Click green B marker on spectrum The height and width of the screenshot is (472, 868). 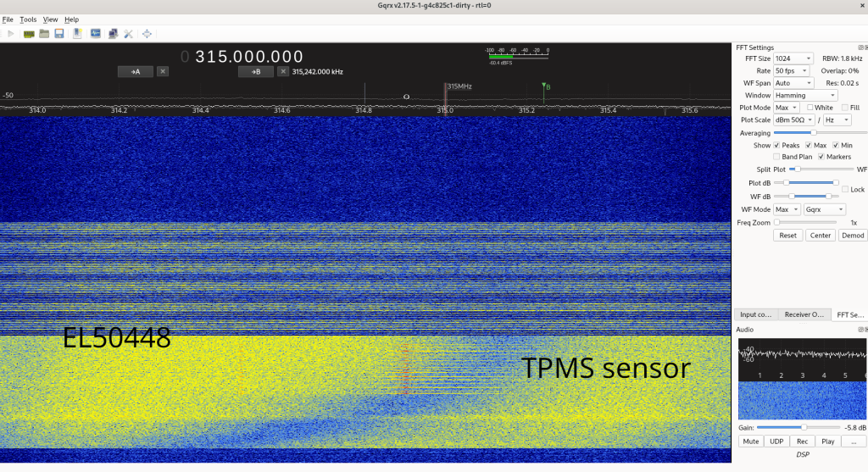545,86
